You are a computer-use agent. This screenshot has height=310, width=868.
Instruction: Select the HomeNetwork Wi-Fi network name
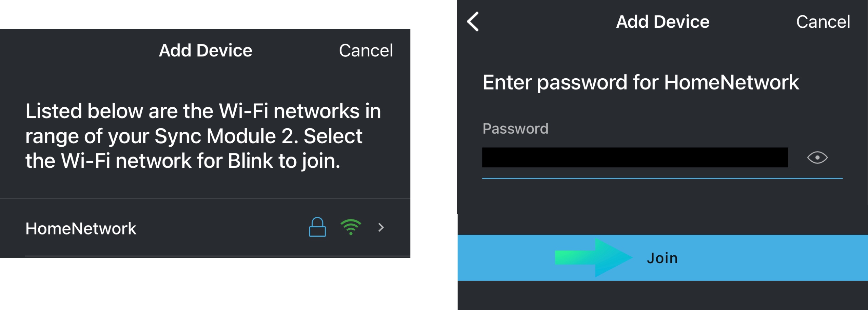[x=81, y=229]
